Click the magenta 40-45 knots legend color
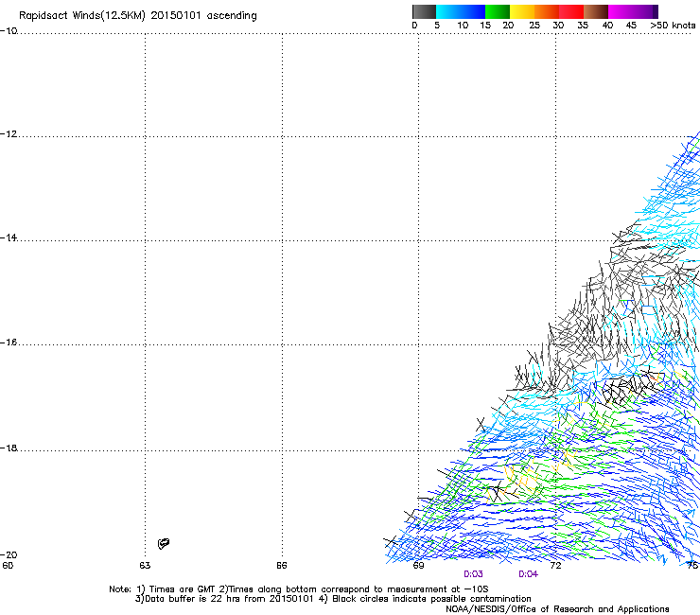This screenshot has height=615, width=700. click(x=621, y=11)
